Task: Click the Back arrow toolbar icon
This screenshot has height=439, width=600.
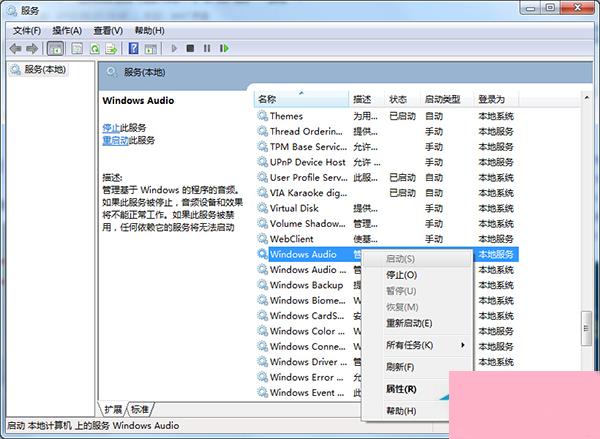Action: (x=16, y=49)
